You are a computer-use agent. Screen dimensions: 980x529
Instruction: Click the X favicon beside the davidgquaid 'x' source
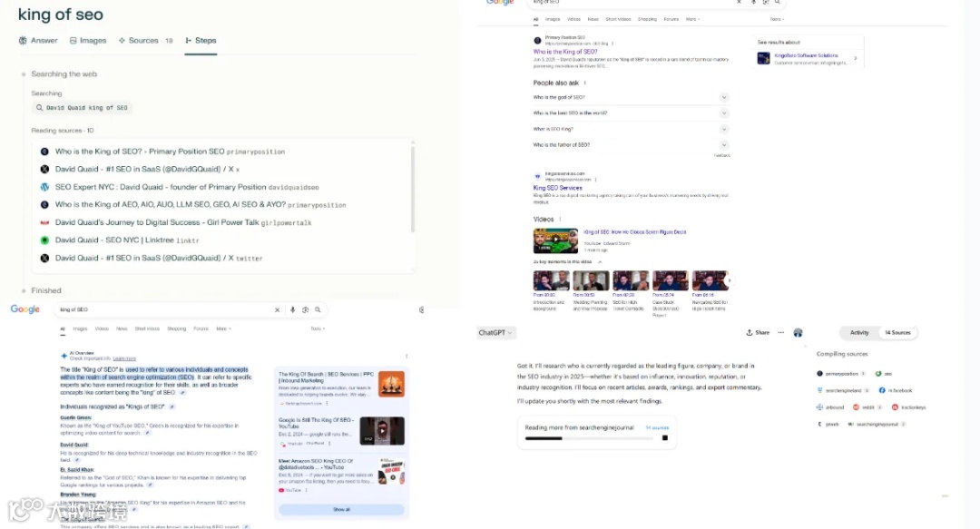pyautogui.click(x=44, y=169)
